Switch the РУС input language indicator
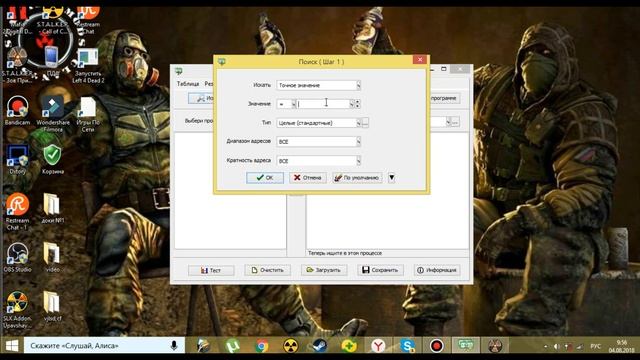640x360 pixels. (596, 347)
